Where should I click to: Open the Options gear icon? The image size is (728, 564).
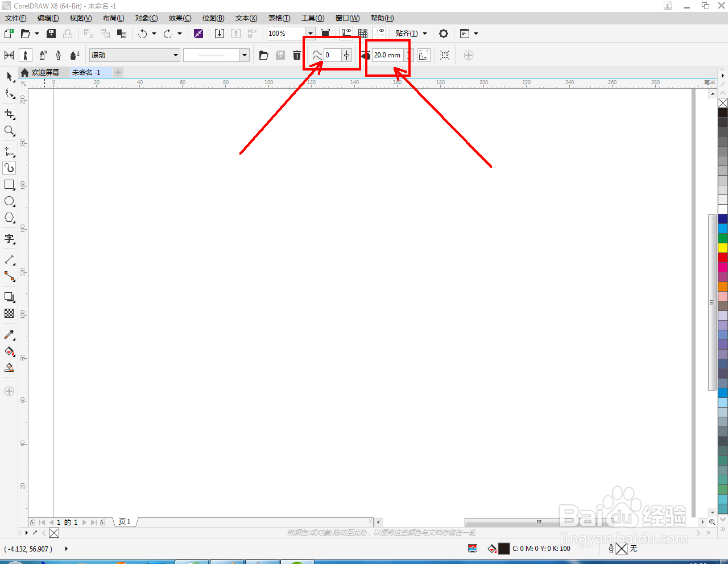click(444, 34)
